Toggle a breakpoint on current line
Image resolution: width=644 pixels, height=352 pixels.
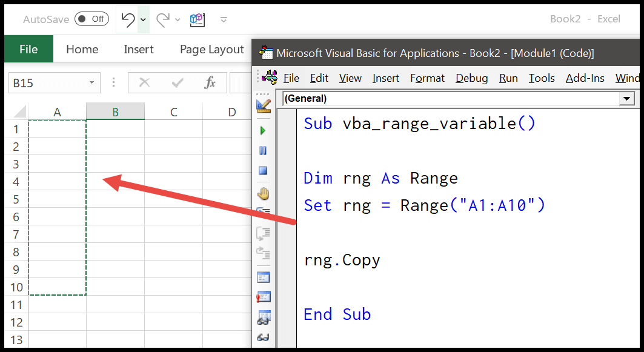click(x=263, y=194)
